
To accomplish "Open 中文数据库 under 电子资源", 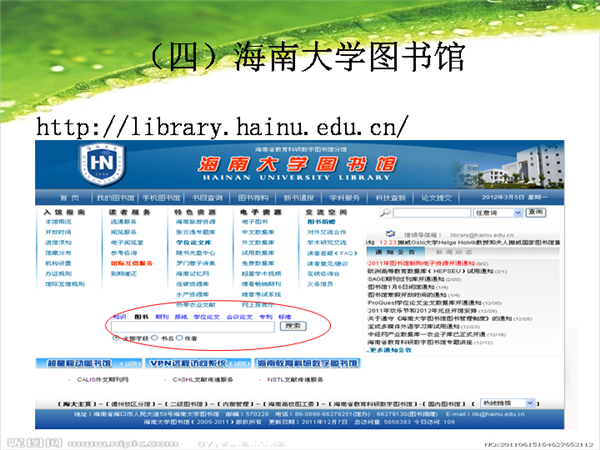I will tap(258, 232).
